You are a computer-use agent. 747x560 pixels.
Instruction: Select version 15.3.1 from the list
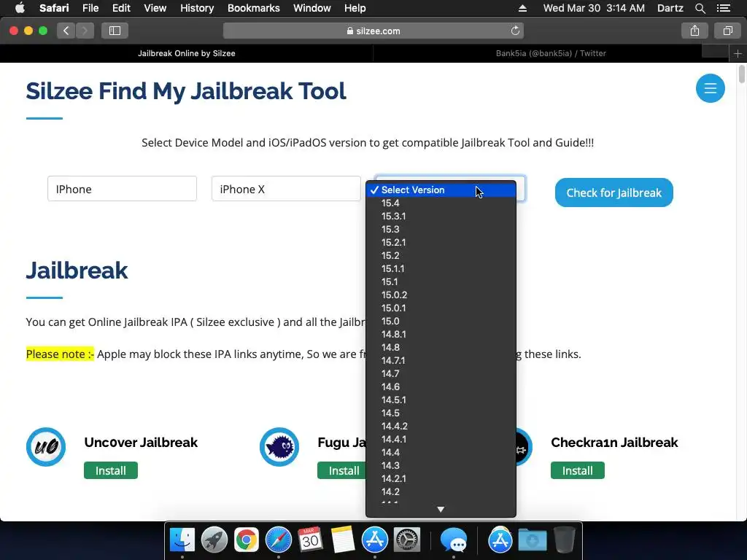(441, 216)
